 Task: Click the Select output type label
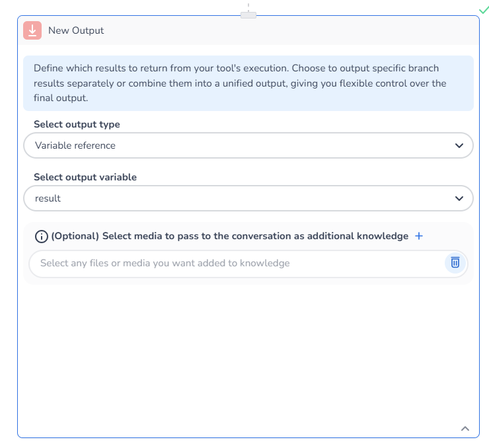click(77, 124)
